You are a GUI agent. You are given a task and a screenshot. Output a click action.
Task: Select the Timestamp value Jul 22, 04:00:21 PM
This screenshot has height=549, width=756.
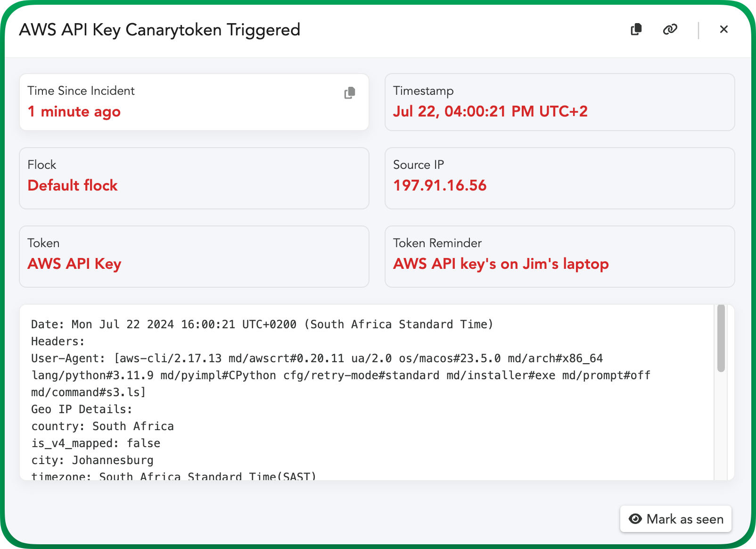[x=490, y=111]
